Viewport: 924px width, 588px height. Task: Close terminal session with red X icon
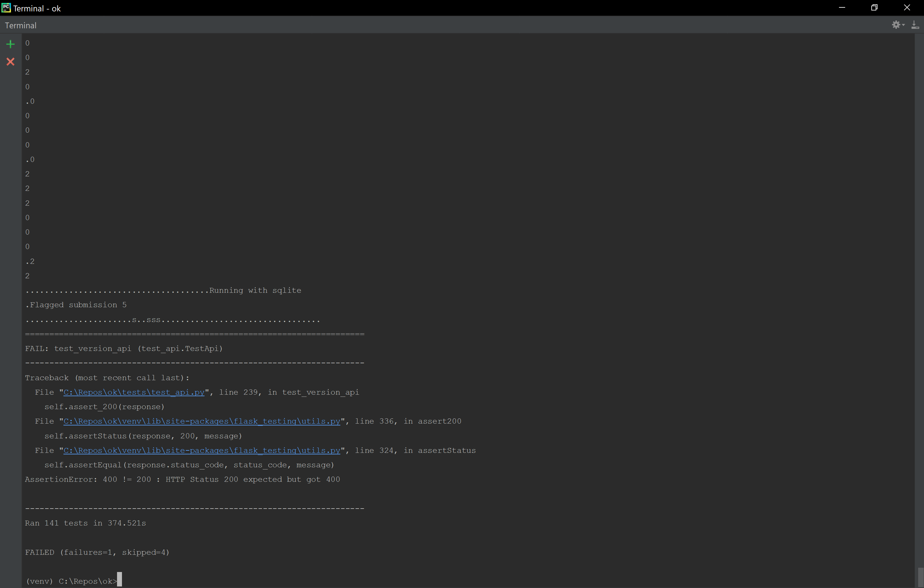[10, 61]
